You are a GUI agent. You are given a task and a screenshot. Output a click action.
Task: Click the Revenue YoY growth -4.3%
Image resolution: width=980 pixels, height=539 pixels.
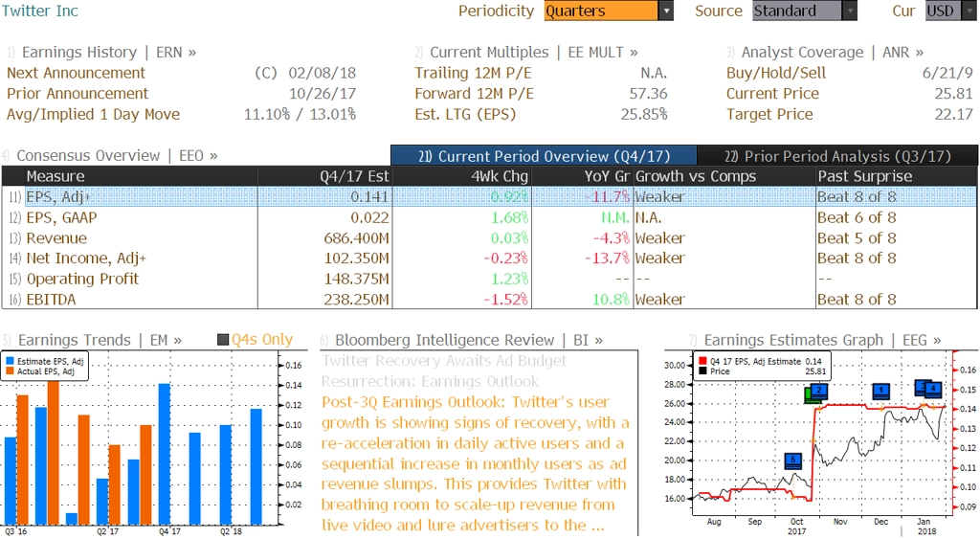(x=612, y=238)
